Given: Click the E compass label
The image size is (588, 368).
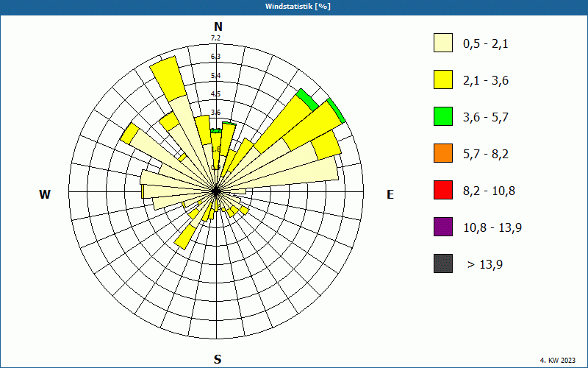Looking at the screenshot, I should pyautogui.click(x=390, y=194).
